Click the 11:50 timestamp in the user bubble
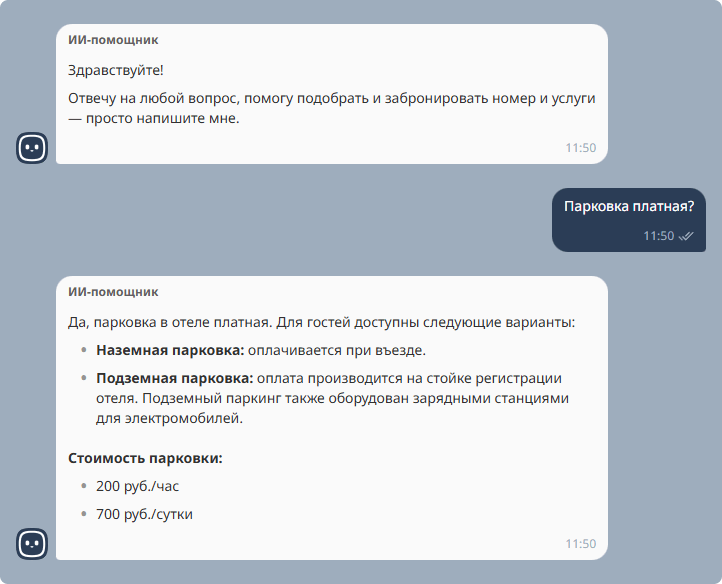The width and height of the screenshot is (722, 584). coord(658,236)
